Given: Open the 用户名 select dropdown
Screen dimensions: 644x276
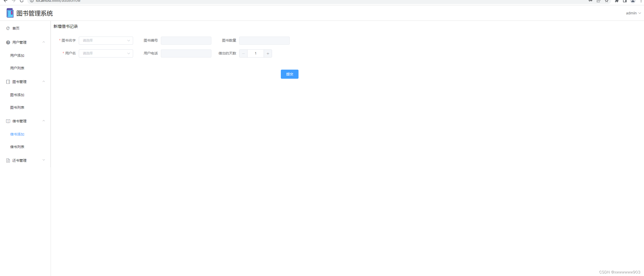Looking at the screenshot, I should pyautogui.click(x=106, y=53).
